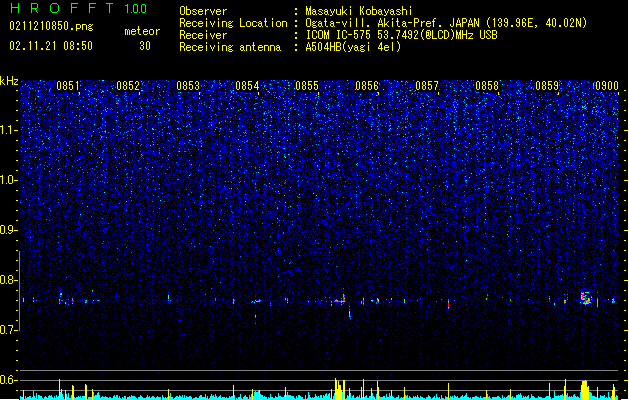Select the file name 0211210850.png
629x400 pixels.
[51, 26]
